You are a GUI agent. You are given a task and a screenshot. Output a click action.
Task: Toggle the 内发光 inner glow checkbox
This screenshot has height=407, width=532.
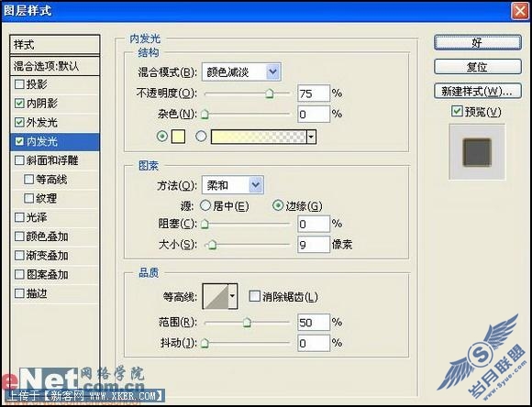click(19, 141)
